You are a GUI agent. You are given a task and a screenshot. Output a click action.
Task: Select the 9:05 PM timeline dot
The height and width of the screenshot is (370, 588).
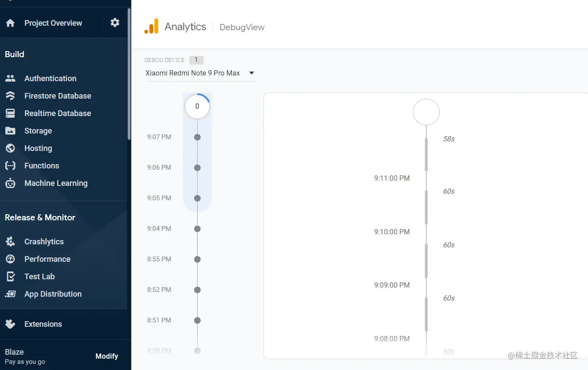[197, 198]
